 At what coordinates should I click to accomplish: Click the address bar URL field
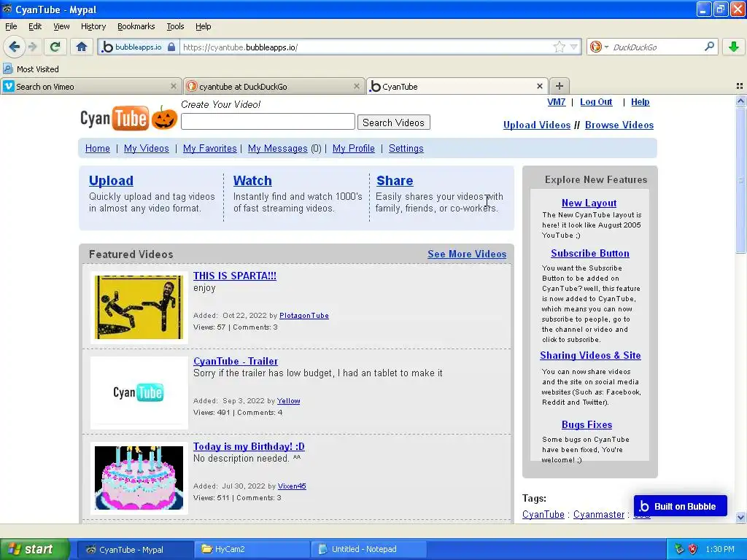click(x=367, y=47)
